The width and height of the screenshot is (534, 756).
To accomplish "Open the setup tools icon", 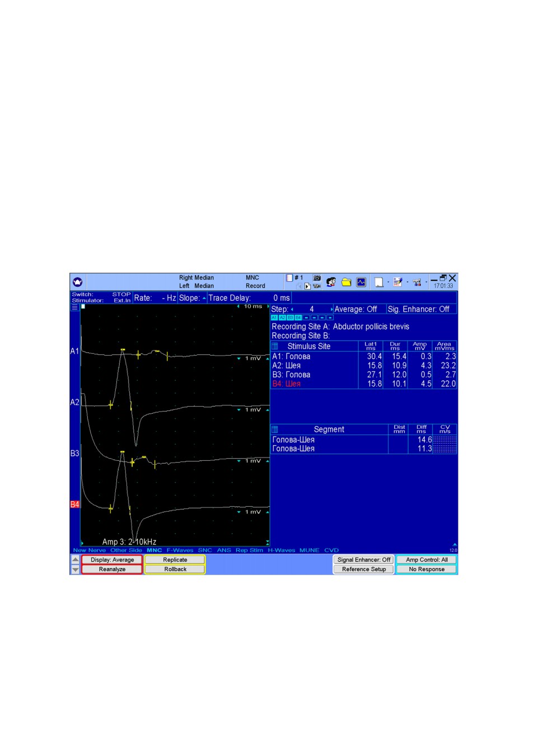I will [417, 282].
